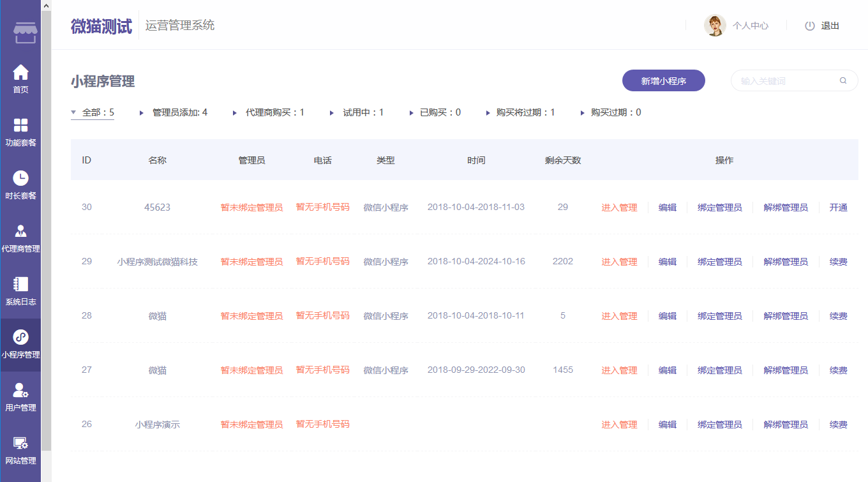Filter by 代理商购买 status
The image size is (868, 482).
[x=269, y=113]
